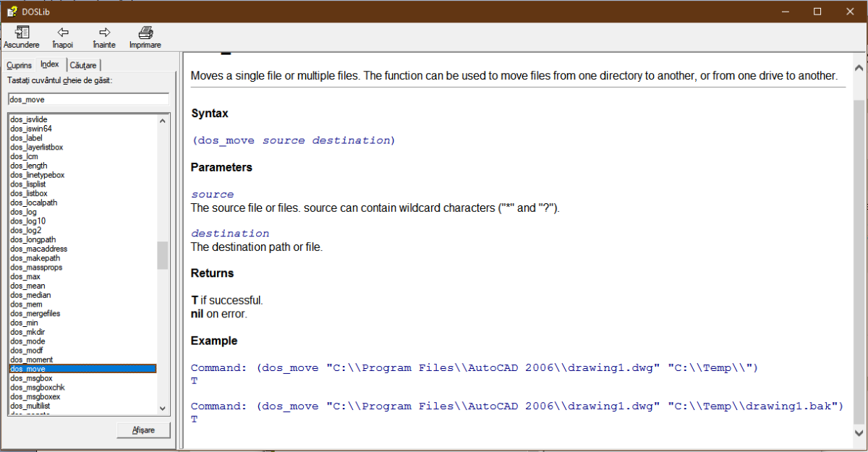This screenshot has height=452, width=868.
Task: Click the Afișare button
Action: pos(143,430)
